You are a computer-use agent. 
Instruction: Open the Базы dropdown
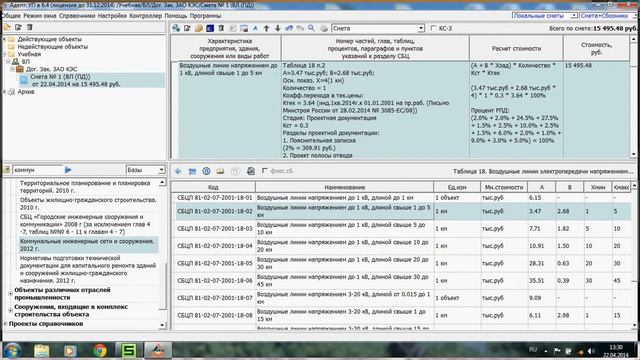pyautogui.click(x=161, y=170)
